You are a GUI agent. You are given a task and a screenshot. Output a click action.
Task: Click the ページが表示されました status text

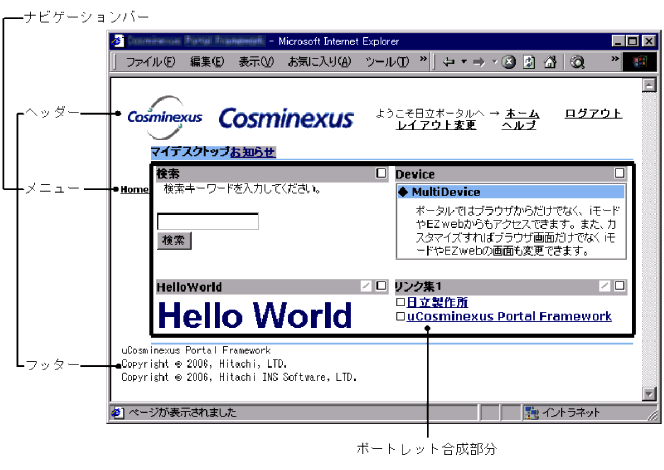(x=182, y=412)
